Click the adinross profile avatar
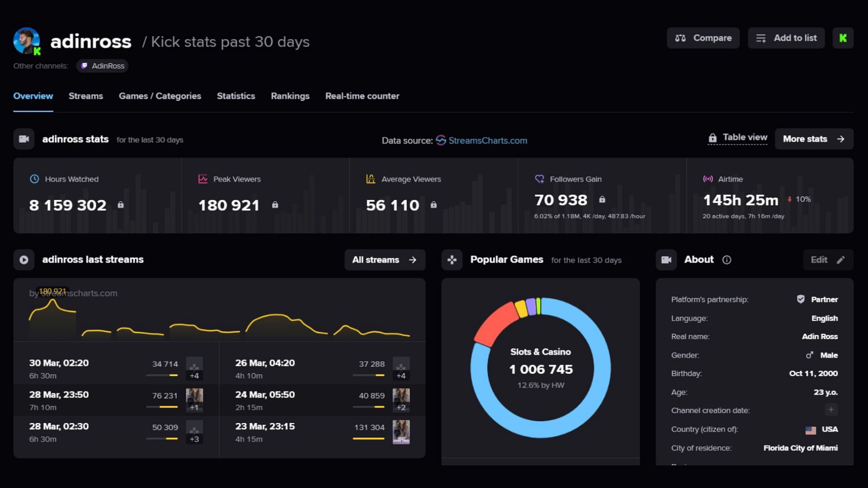 [27, 41]
